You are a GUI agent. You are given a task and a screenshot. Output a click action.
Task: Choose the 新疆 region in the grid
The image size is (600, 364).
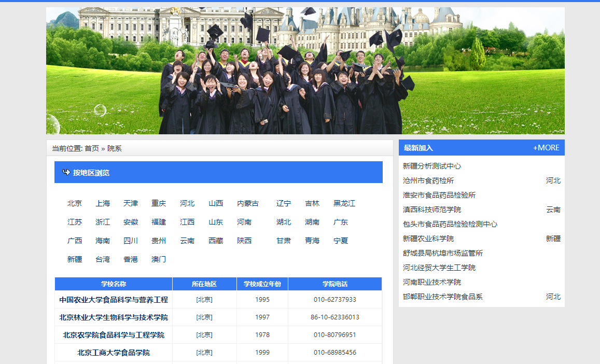pos(75,259)
